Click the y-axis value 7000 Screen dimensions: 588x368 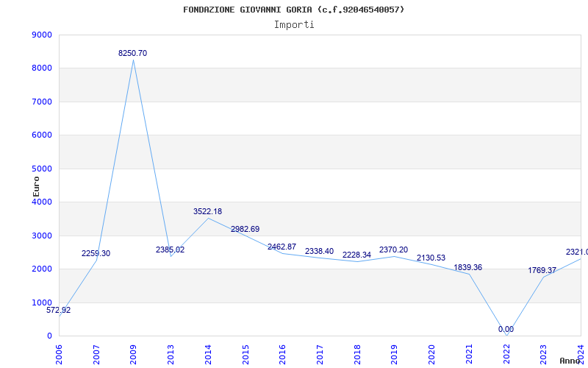[x=42, y=102]
